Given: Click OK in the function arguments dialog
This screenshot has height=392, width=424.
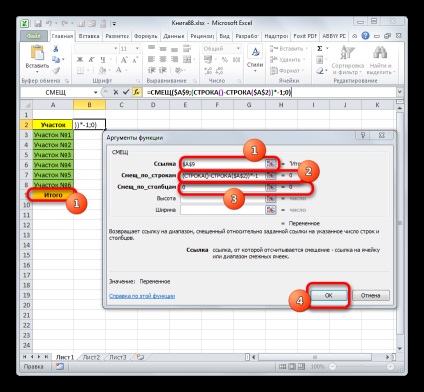Looking at the screenshot, I should tap(328, 295).
